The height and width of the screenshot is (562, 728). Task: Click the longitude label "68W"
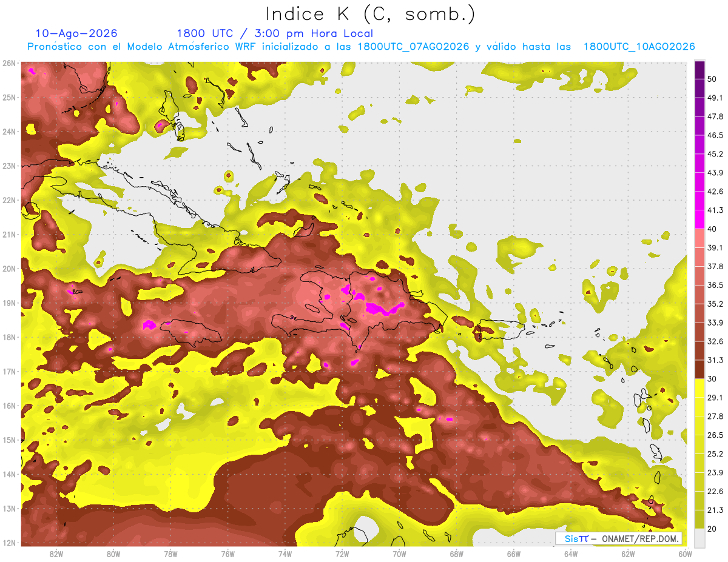tap(456, 554)
